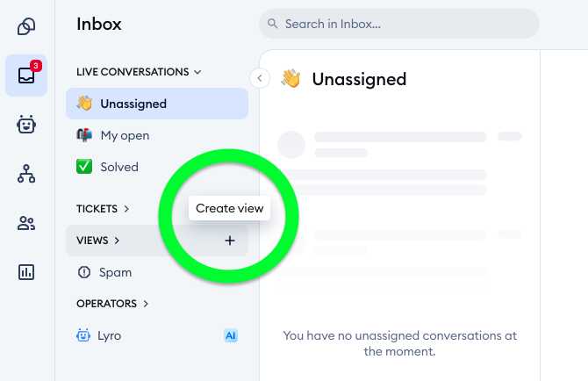
Task: Open the Inbox icon with notification badge
Action: [x=26, y=75]
